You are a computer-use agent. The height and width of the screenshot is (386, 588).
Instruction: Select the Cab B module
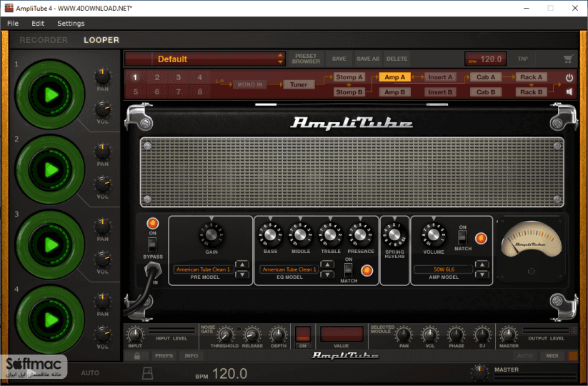486,92
